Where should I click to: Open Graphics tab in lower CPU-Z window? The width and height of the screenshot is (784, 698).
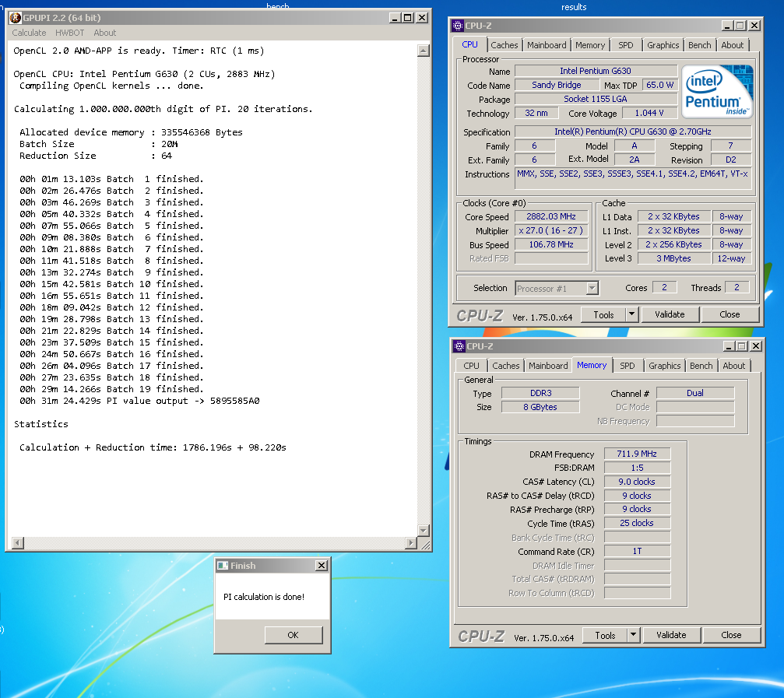point(665,366)
